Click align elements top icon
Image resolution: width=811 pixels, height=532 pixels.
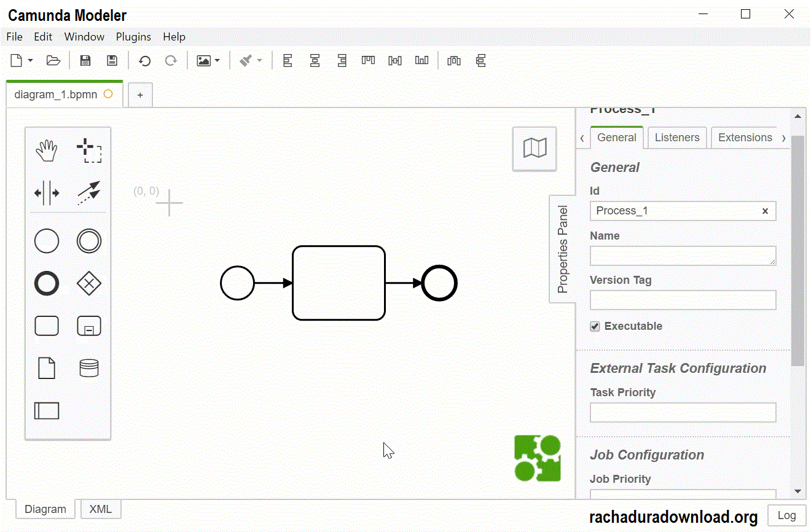tap(368, 60)
